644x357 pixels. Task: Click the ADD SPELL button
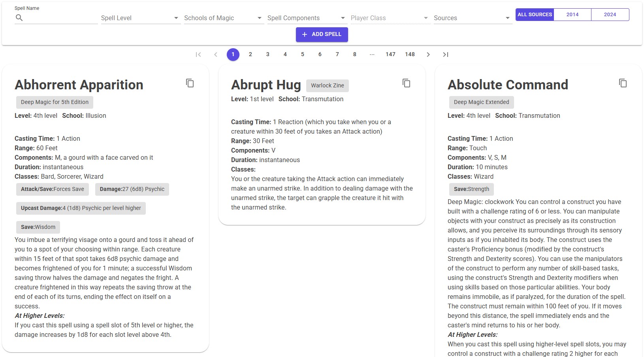(x=322, y=34)
